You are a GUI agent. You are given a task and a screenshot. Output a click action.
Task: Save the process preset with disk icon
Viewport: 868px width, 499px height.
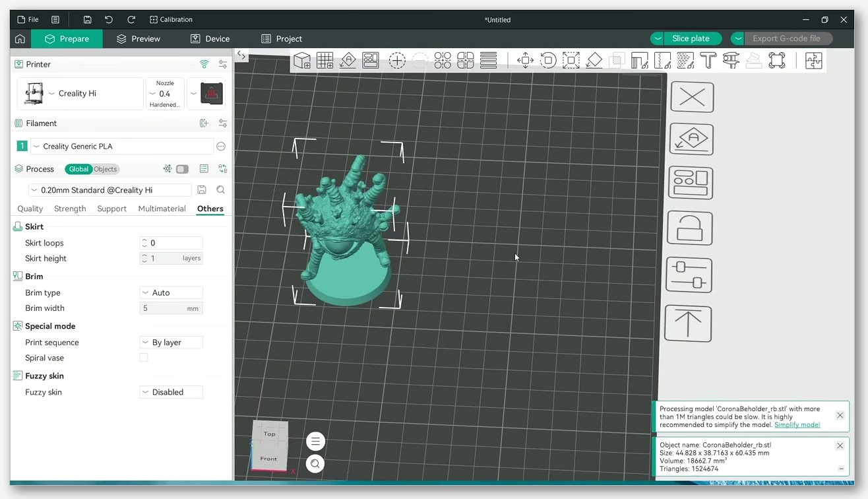(202, 190)
